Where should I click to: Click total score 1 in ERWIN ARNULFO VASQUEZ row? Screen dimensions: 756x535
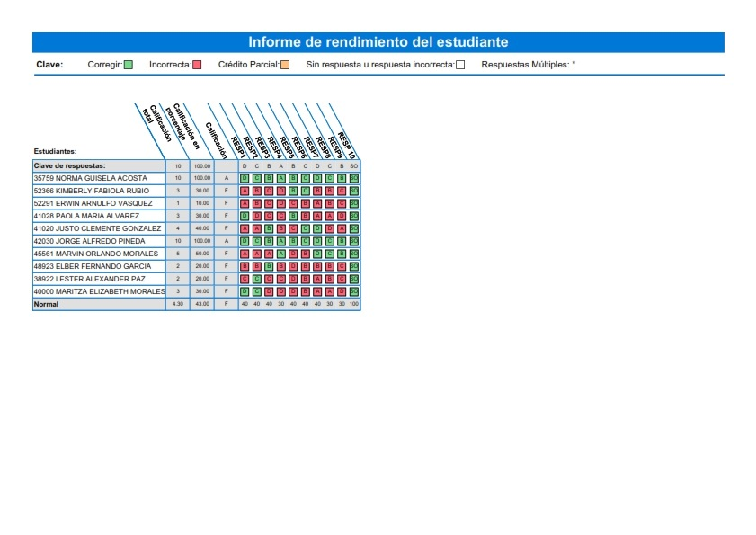click(178, 203)
